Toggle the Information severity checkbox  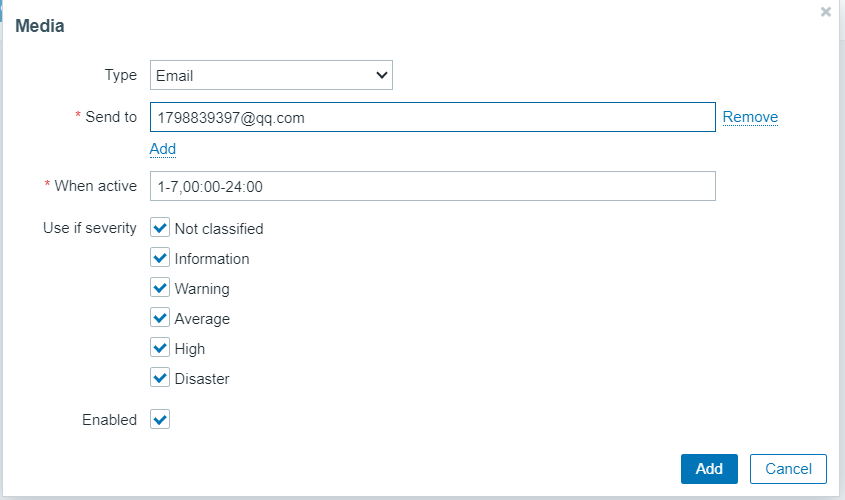click(160, 258)
